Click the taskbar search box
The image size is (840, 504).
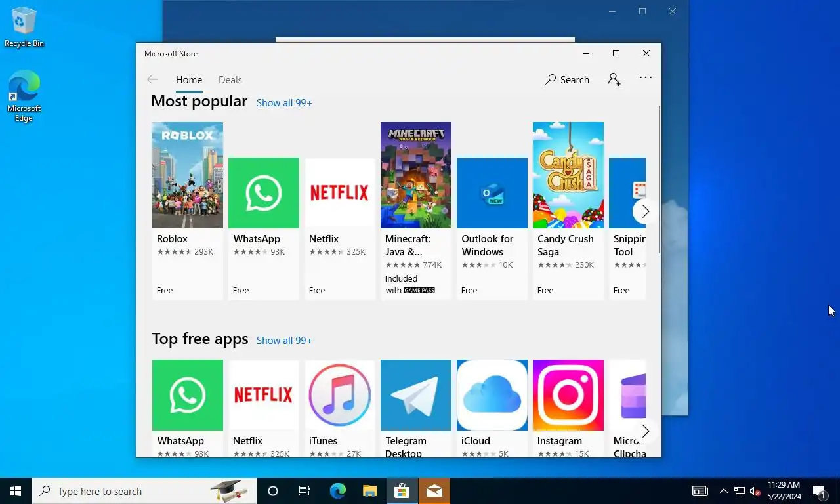pyautogui.click(x=144, y=491)
